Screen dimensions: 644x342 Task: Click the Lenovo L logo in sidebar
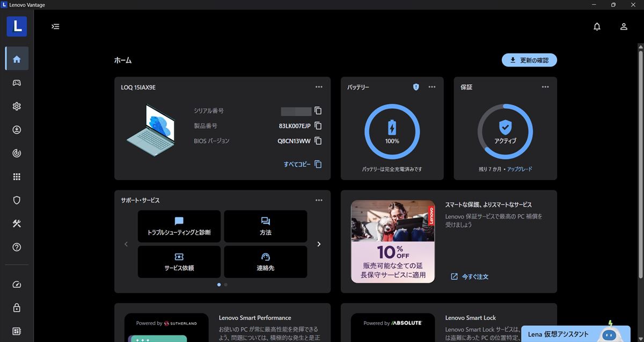(17, 26)
